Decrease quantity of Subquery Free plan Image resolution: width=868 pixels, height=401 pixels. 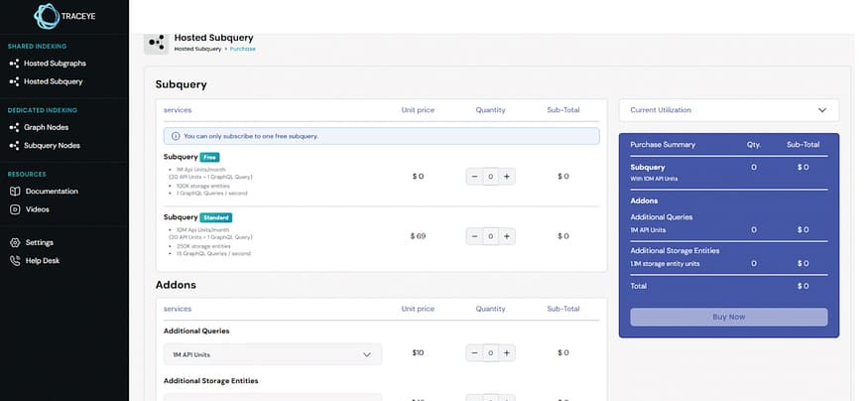(x=474, y=177)
